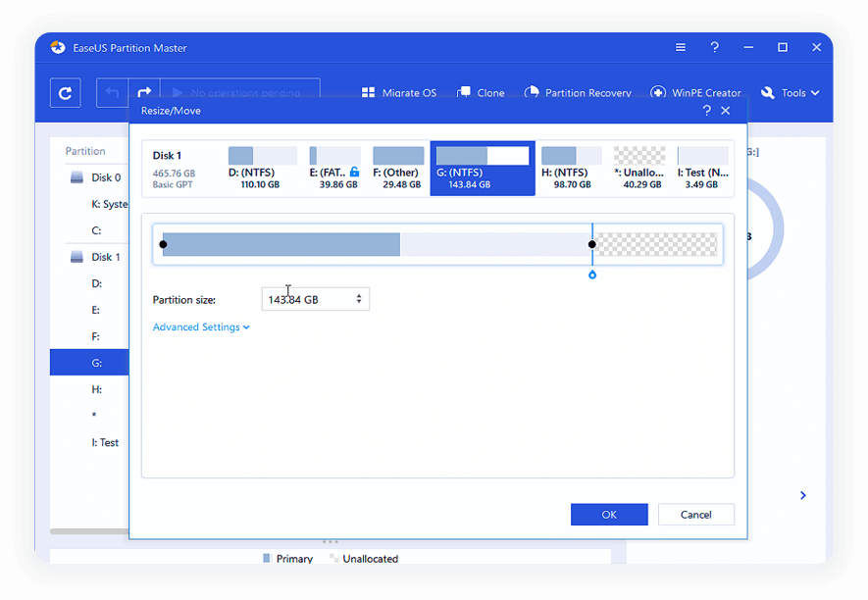Click the undo arrow icon

click(x=112, y=93)
